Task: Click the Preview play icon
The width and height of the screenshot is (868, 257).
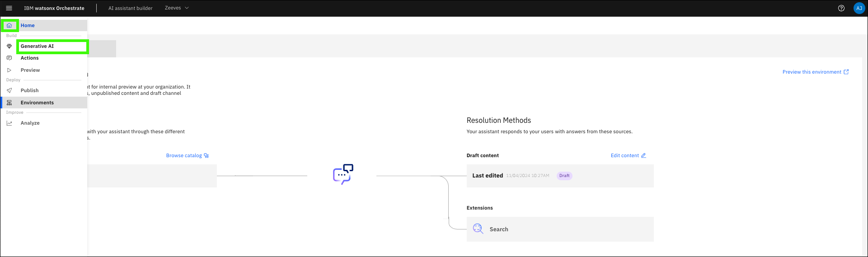Action: 9,70
